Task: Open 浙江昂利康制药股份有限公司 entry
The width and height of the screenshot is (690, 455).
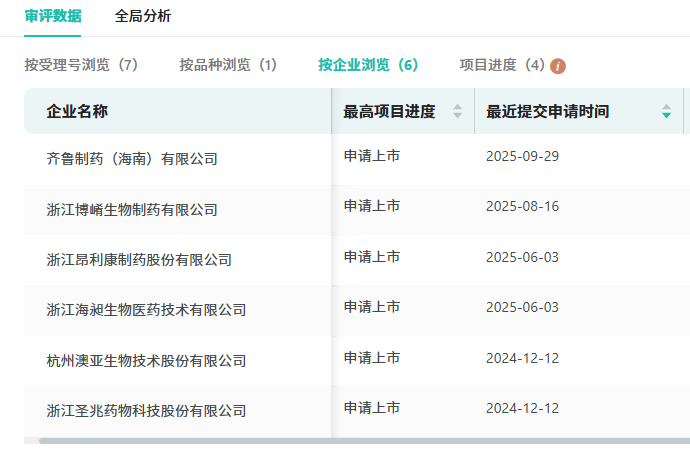Action: [139, 260]
